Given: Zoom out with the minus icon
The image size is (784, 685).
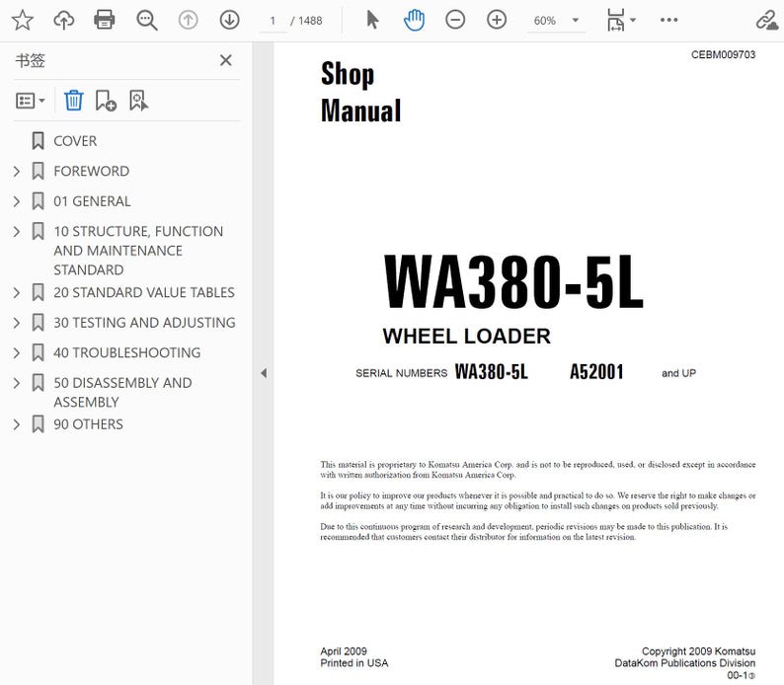Looking at the screenshot, I should click(x=455, y=21).
